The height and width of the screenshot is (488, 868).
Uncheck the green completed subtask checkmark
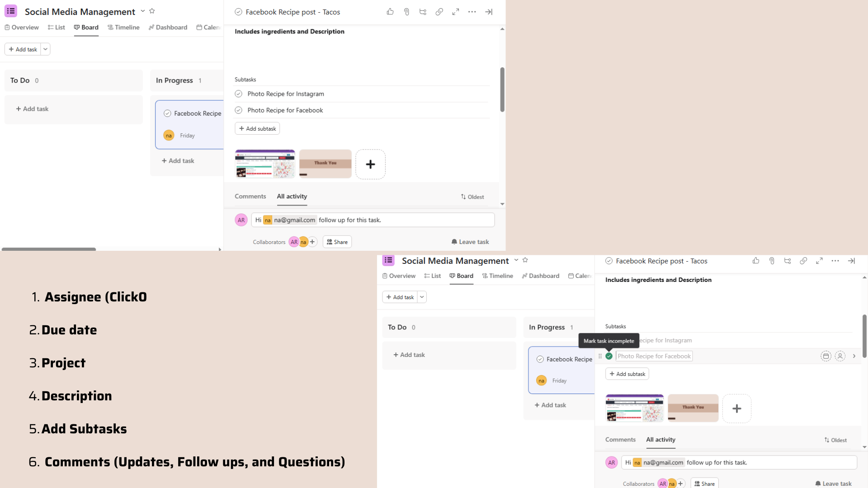609,356
